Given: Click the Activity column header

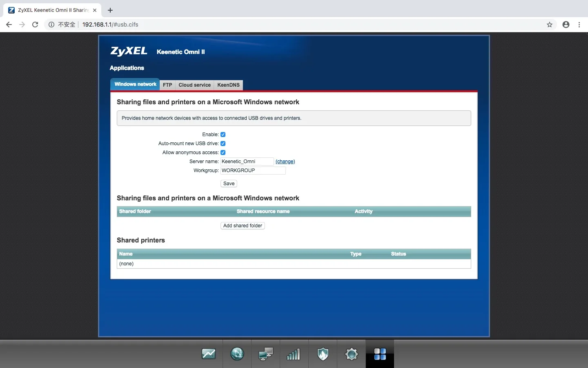Looking at the screenshot, I should point(363,211).
